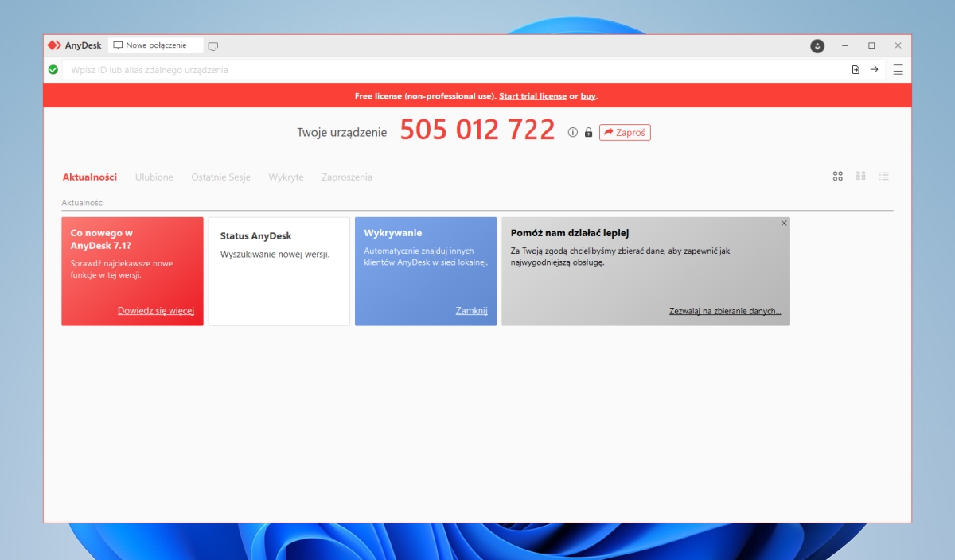Screen dimensions: 955x560
Task: Click Zamknij on the Wykrywanie card
Action: pyautogui.click(x=472, y=310)
